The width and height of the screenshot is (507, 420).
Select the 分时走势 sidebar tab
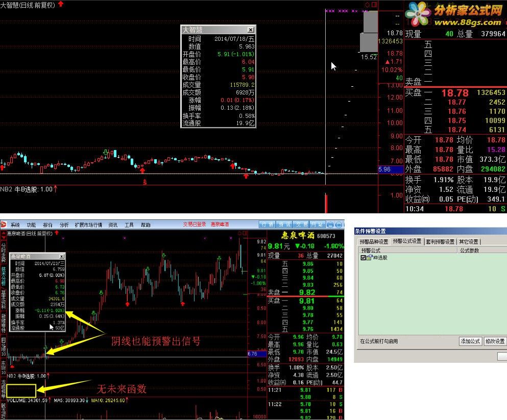tap(3, 253)
